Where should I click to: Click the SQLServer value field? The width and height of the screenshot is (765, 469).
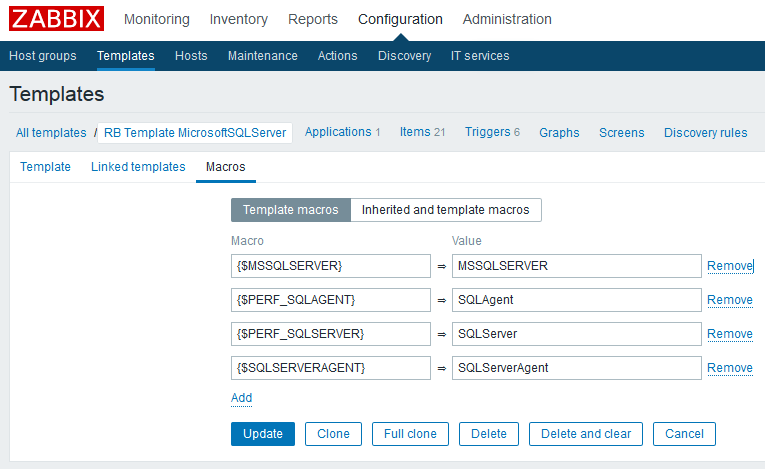576,334
